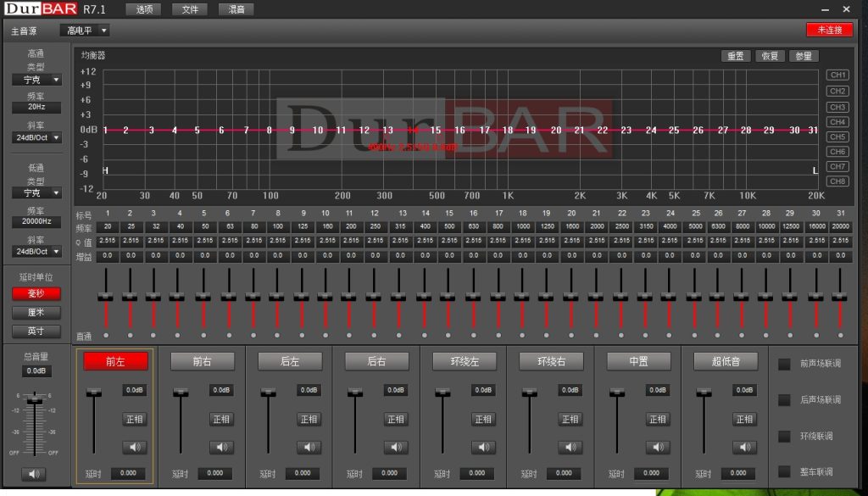Screen dimensions: 868x496
Task: Click the 前左 延时 value field
Action: tap(129, 473)
